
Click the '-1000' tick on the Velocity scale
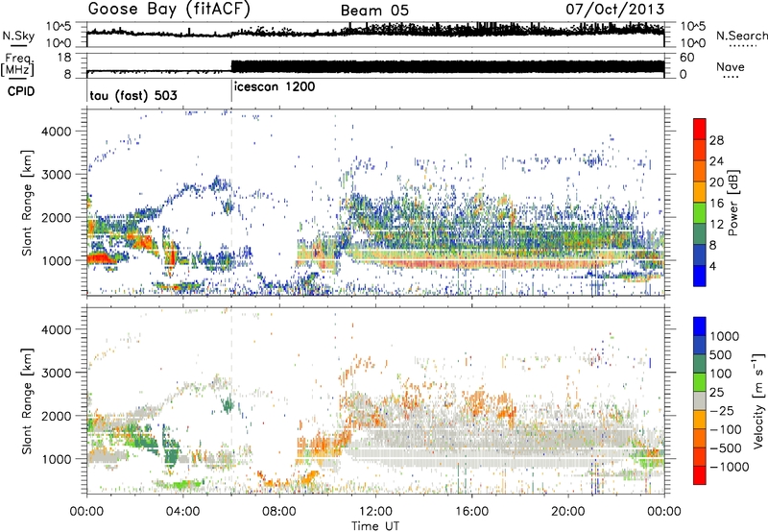click(730, 467)
